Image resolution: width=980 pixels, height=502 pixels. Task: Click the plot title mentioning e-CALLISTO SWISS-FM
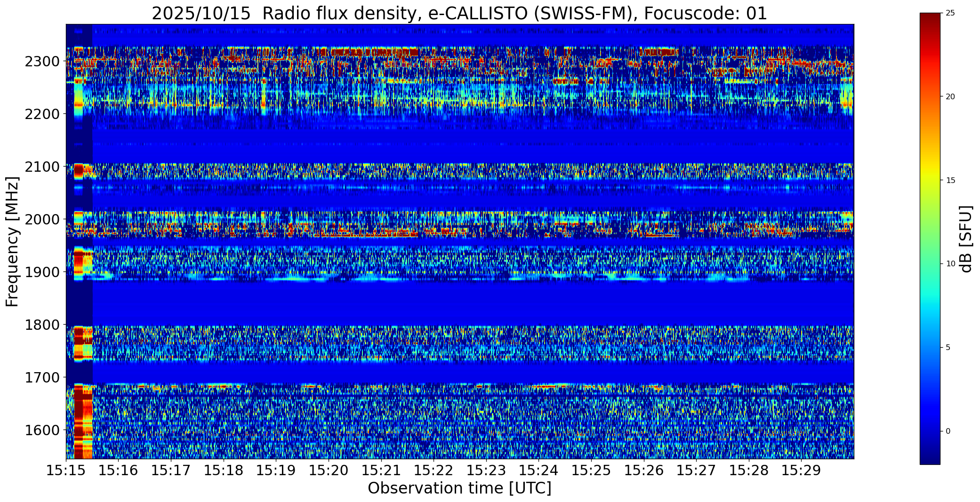(459, 13)
